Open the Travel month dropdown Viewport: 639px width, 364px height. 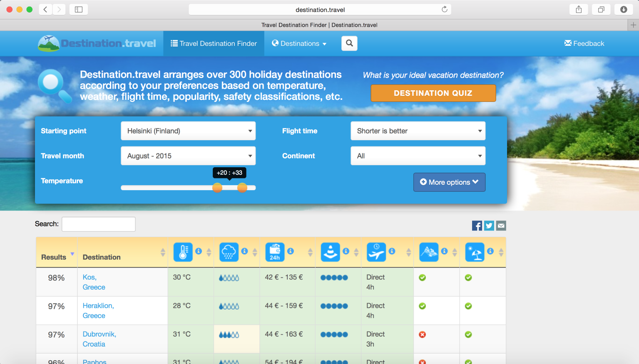pos(188,156)
